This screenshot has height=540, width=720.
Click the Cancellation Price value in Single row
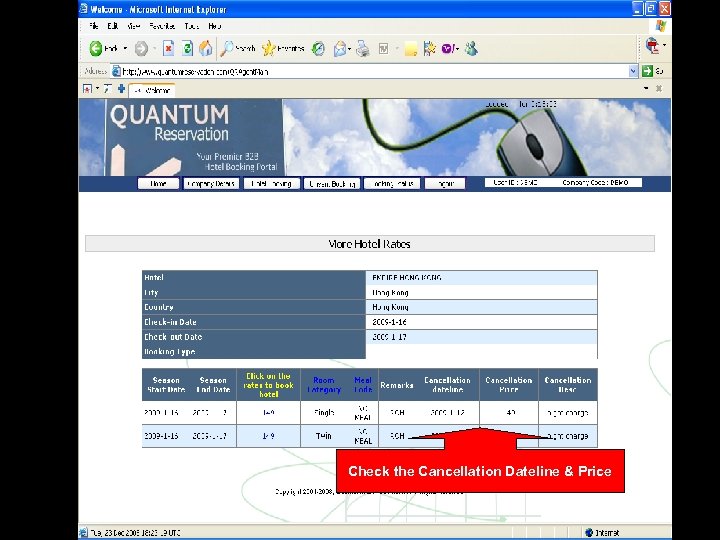pyautogui.click(x=511, y=413)
